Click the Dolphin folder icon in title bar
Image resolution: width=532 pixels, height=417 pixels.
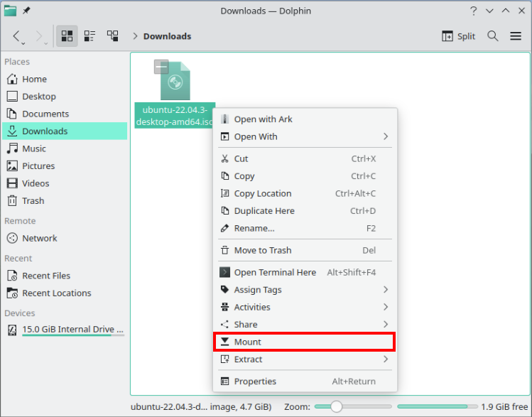pos(10,11)
